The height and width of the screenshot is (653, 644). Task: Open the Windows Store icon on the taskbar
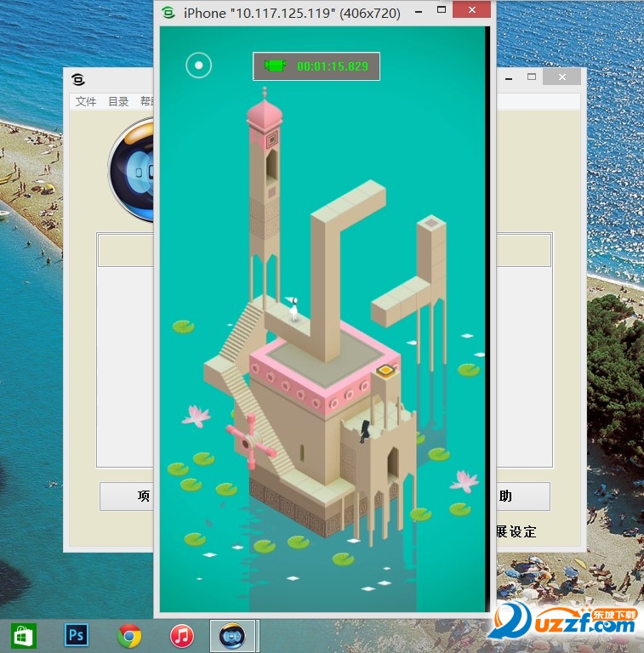[x=23, y=636]
